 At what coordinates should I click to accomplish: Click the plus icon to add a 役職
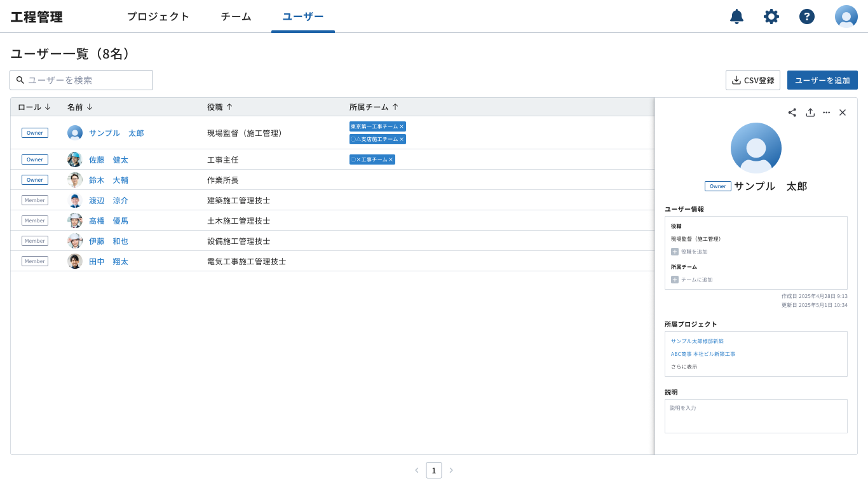tap(675, 252)
